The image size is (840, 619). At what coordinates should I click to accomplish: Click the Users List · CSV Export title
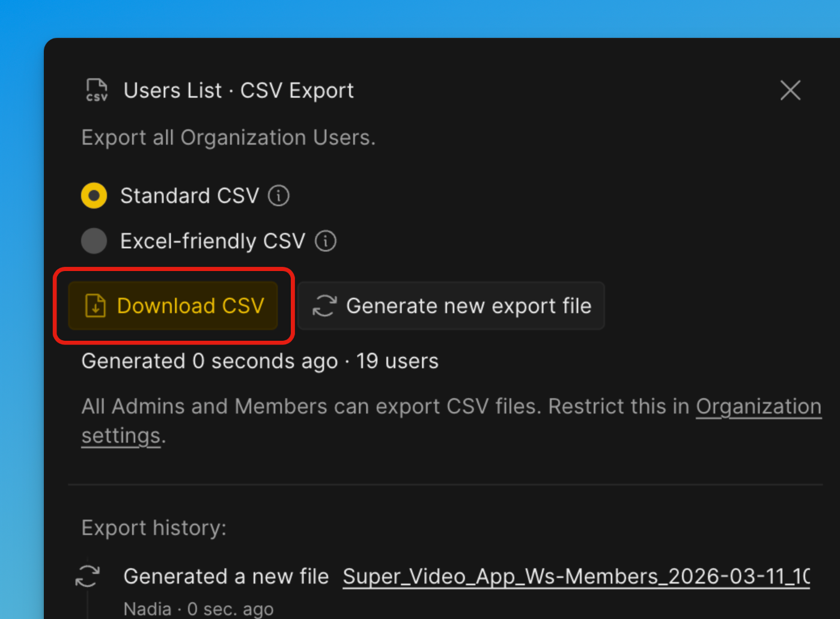pos(239,91)
